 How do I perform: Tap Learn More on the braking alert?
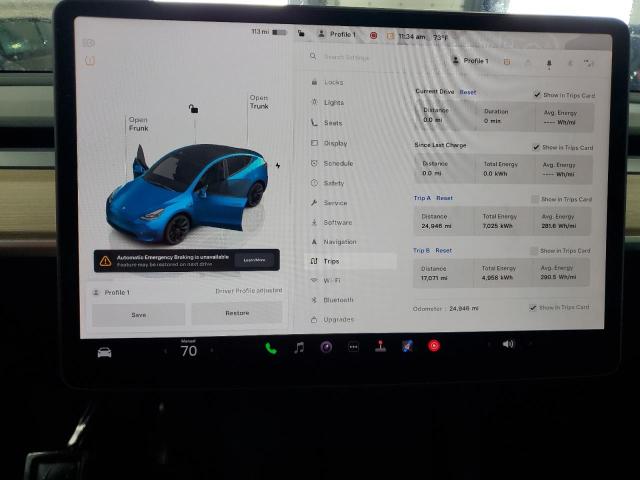pos(254,260)
